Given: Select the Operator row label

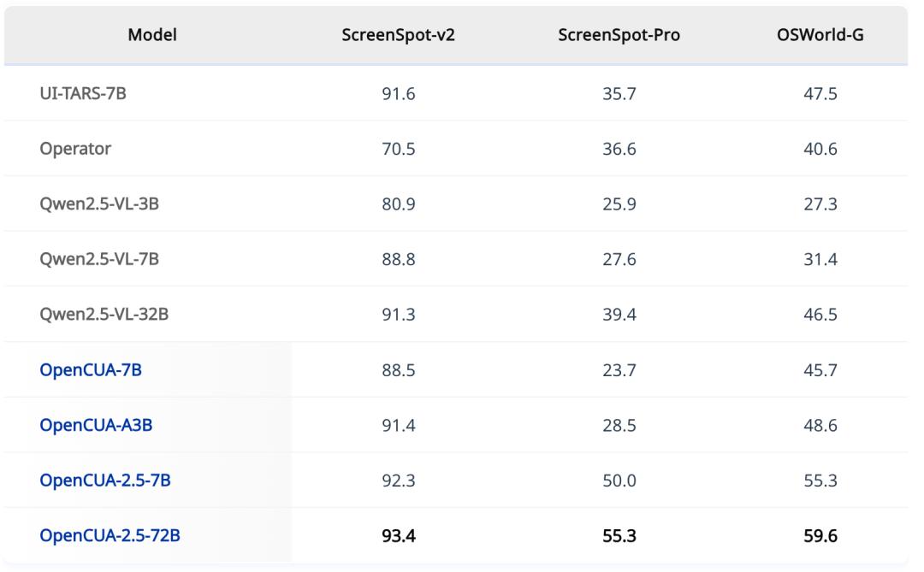Looking at the screenshot, I should coord(75,149).
